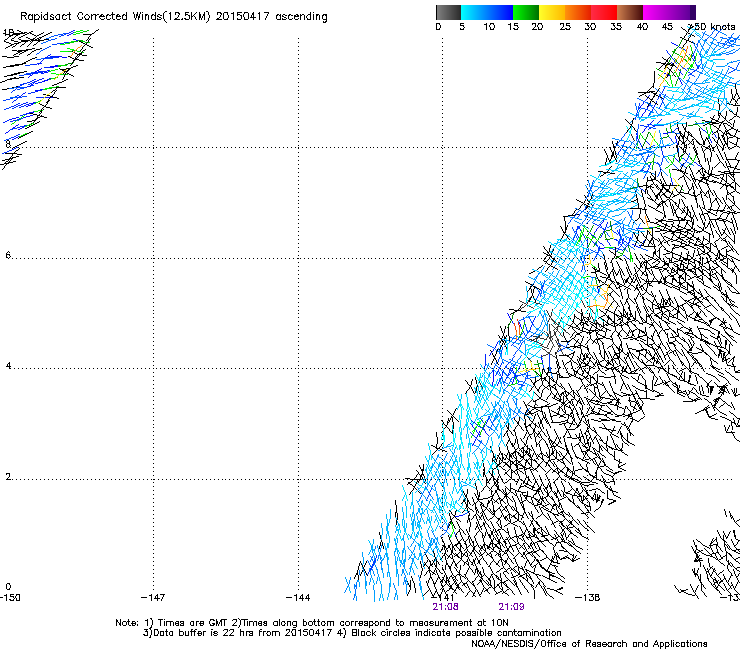This screenshot has height=650, width=740.
Task: Pick the red 30–35 knots legend segment
Action: pyautogui.click(x=604, y=12)
